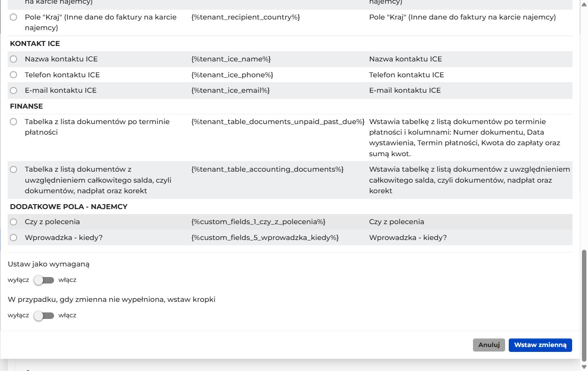Screen dimensions: 588x371
Task: Click {%tenant_table_documents_unpaid_past_due%} variable text
Action: (278, 122)
